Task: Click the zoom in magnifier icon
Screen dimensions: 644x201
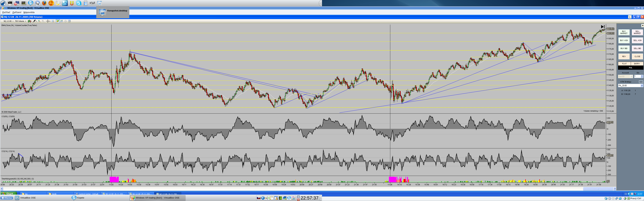Action: pos(39,21)
